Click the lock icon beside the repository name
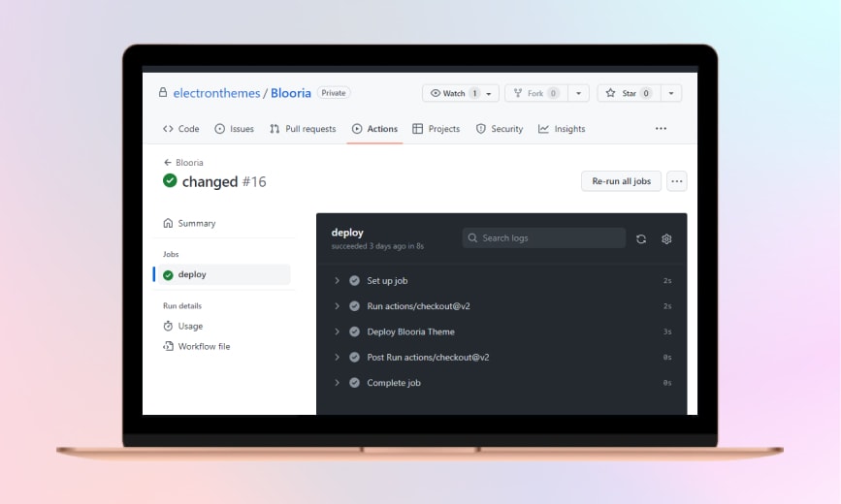Viewport: 841px width, 504px height. 163,92
